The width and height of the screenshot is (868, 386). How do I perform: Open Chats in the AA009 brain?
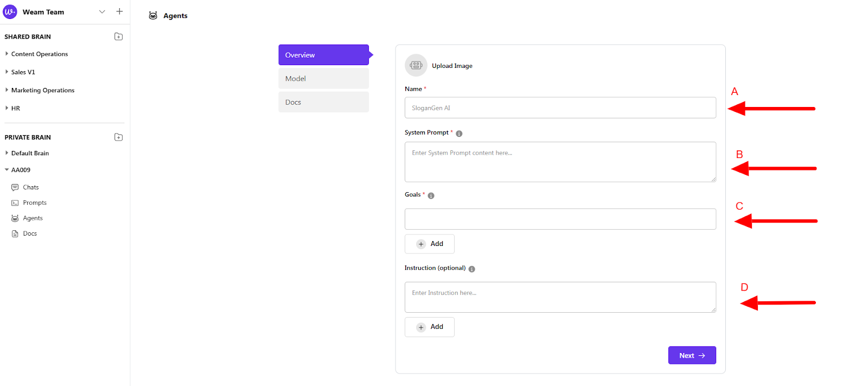click(x=30, y=187)
